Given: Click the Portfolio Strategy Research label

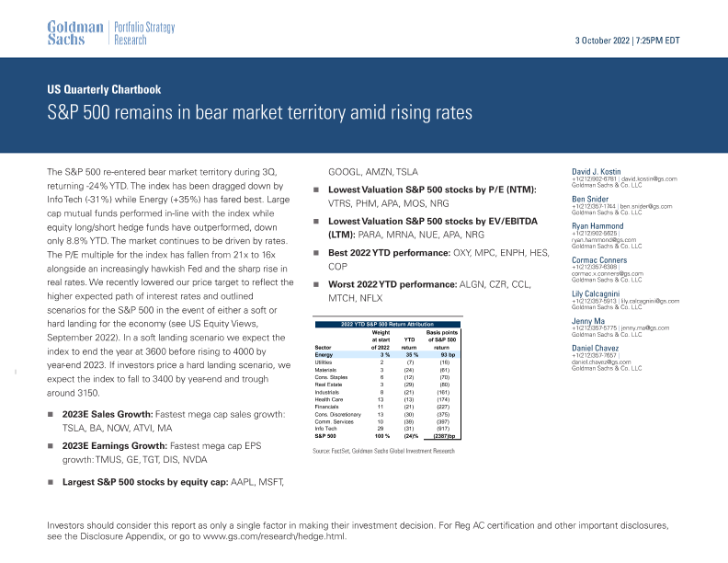Looking at the screenshot, I should (x=143, y=33).
